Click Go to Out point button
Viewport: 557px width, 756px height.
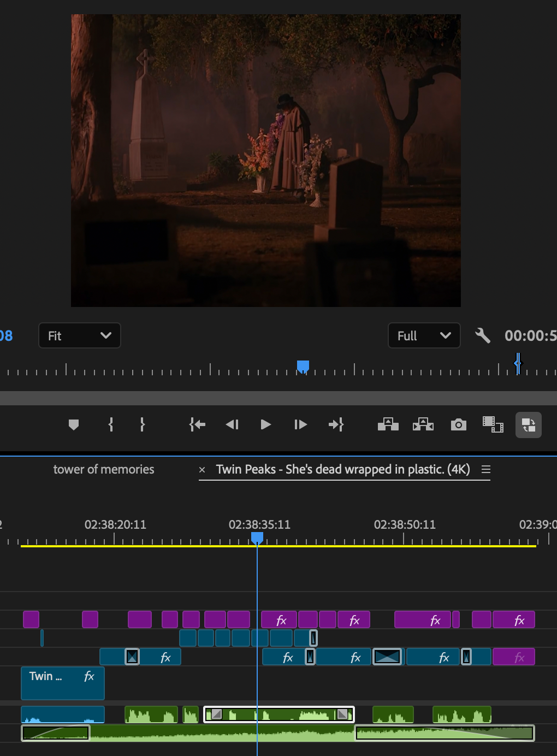336,424
